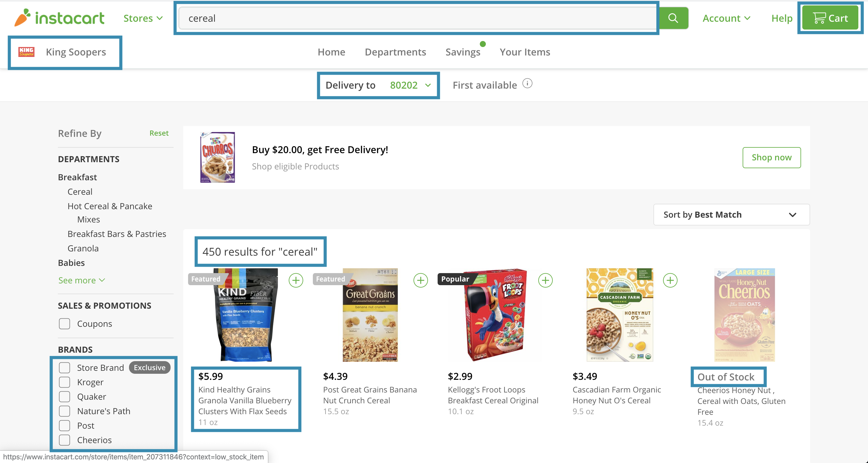Click the King Soopers store name

76,52
